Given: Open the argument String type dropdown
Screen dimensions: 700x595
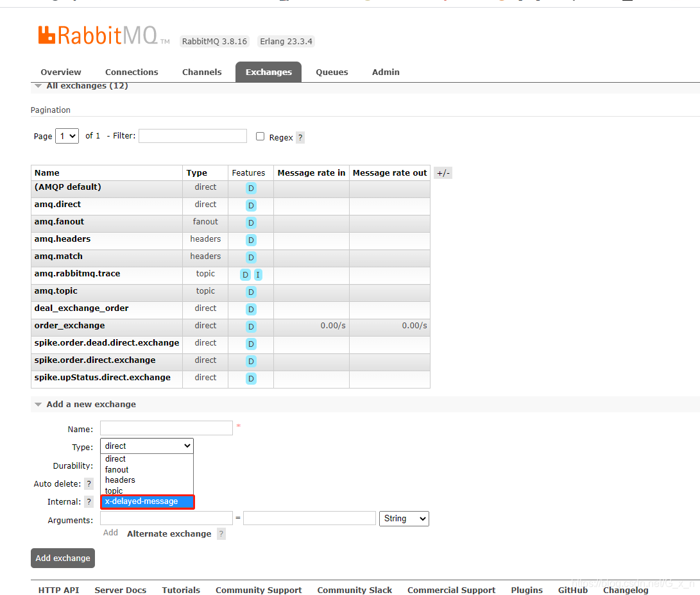Looking at the screenshot, I should pos(404,519).
